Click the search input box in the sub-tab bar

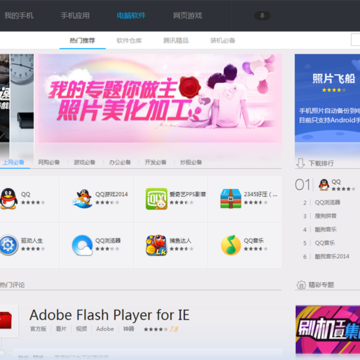pyautogui.click(x=355, y=40)
